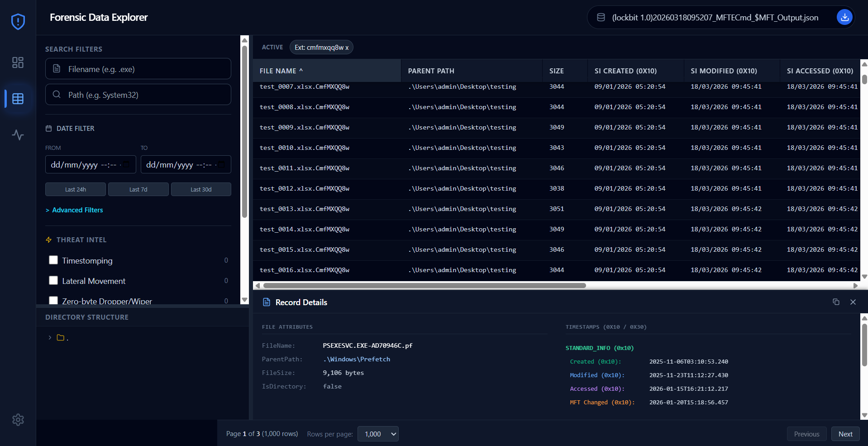This screenshot has height=446, width=868.
Task: Select the table view icon in sidebar
Action: pos(18,99)
